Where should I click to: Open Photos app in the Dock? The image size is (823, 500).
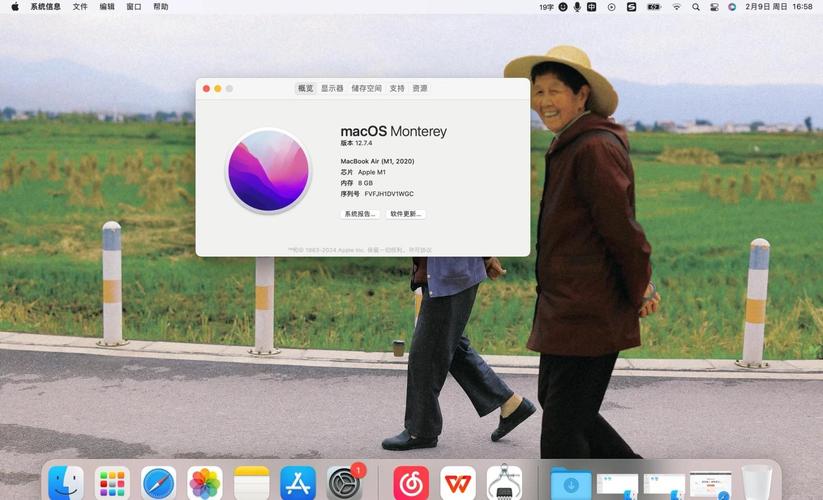tap(205, 483)
